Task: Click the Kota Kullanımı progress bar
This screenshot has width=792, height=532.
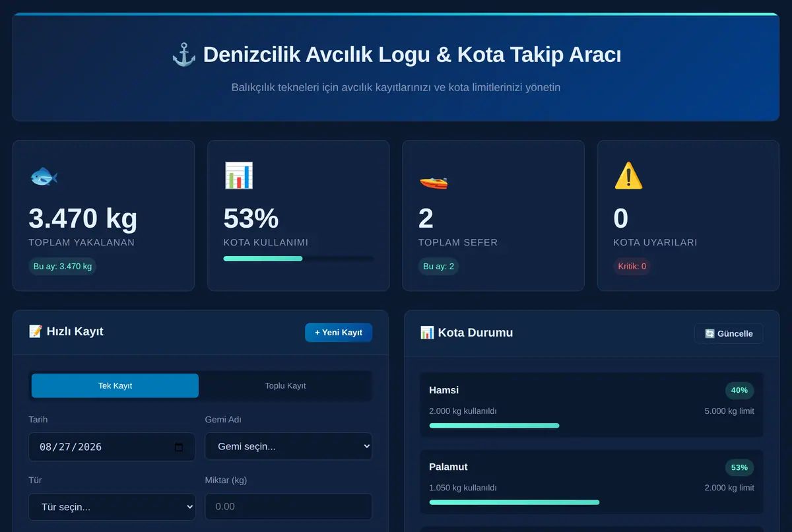Action: click(298, 259)
